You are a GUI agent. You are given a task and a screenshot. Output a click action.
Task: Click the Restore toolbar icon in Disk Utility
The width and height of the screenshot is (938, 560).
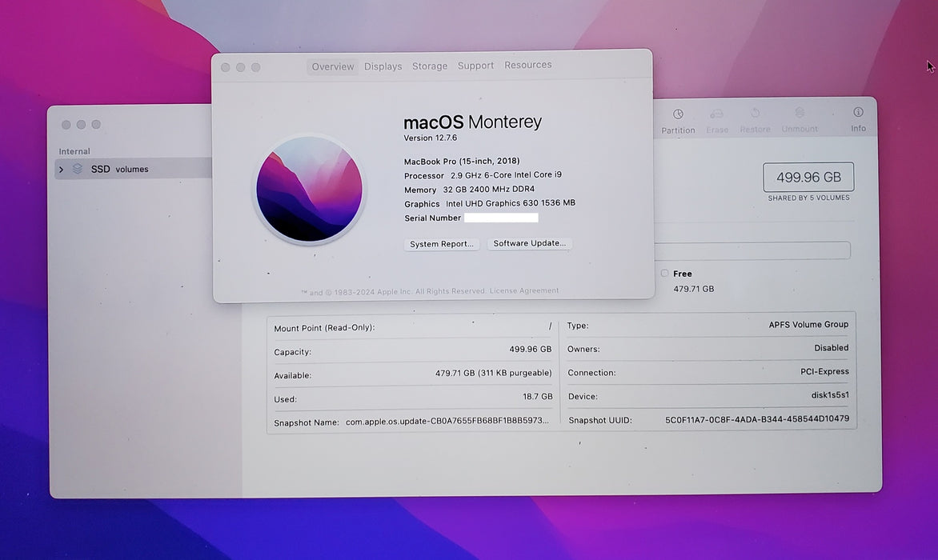click(x=755, y=113)
